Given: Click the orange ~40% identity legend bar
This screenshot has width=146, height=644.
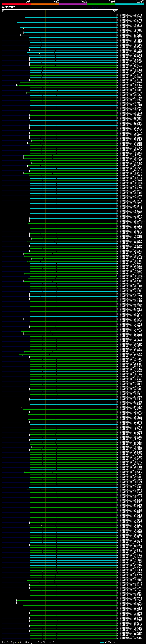Looking at the screenshot, I should [45, 4].
